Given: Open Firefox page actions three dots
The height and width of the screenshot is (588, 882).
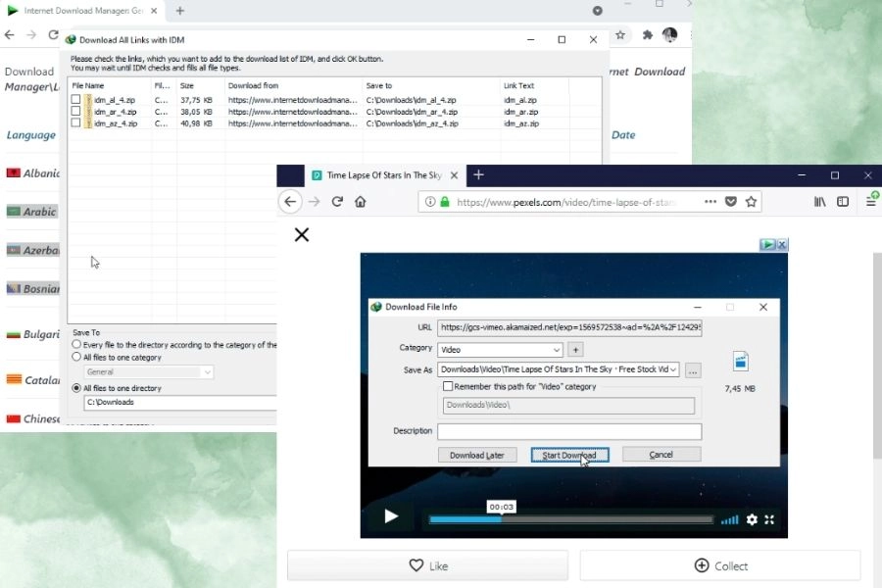Looking at the screenshot, I should 710,202.
